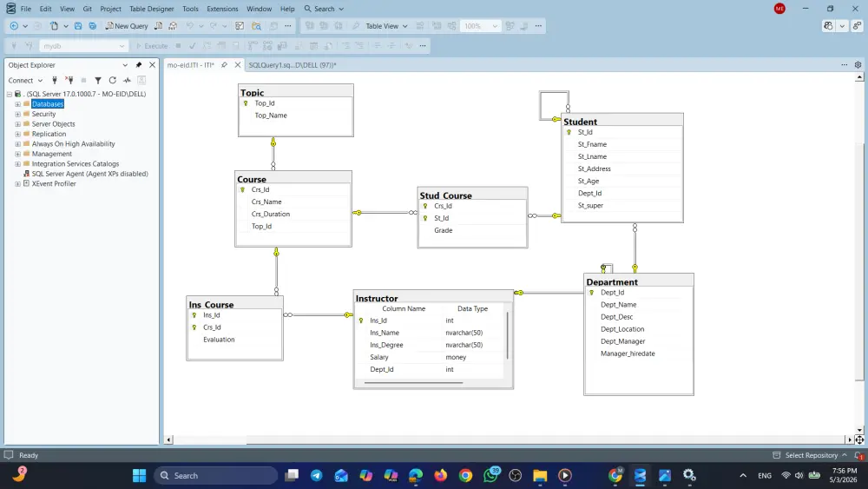The height and width of the screenshot is (489, 868).
Task: Click the ME account avatar
Action: [779, 9]
